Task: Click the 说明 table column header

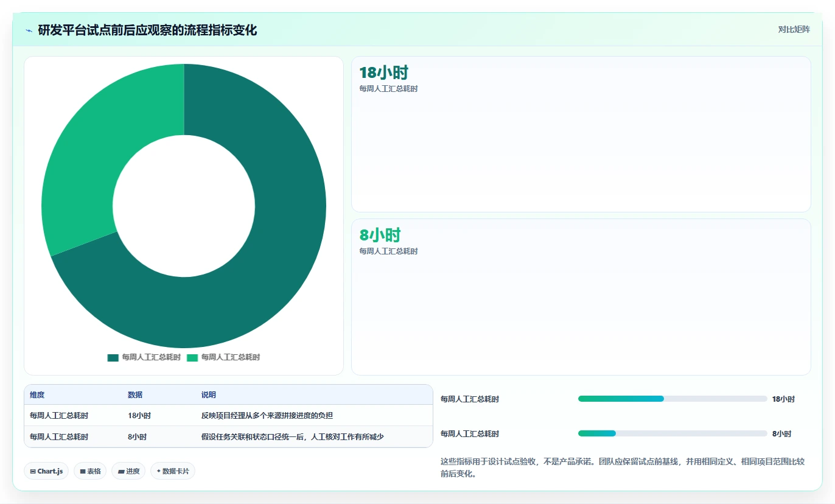Action: click(x=209, y=395)
